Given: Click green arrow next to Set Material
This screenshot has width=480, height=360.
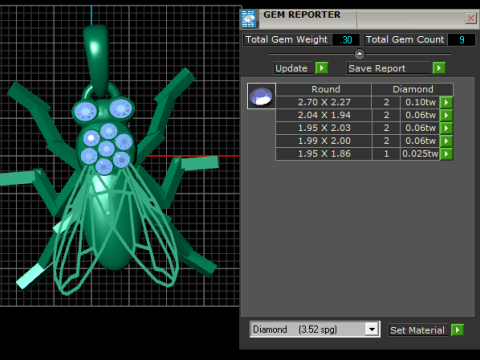Looking at the screenshot, I should [x=457, y=330].
